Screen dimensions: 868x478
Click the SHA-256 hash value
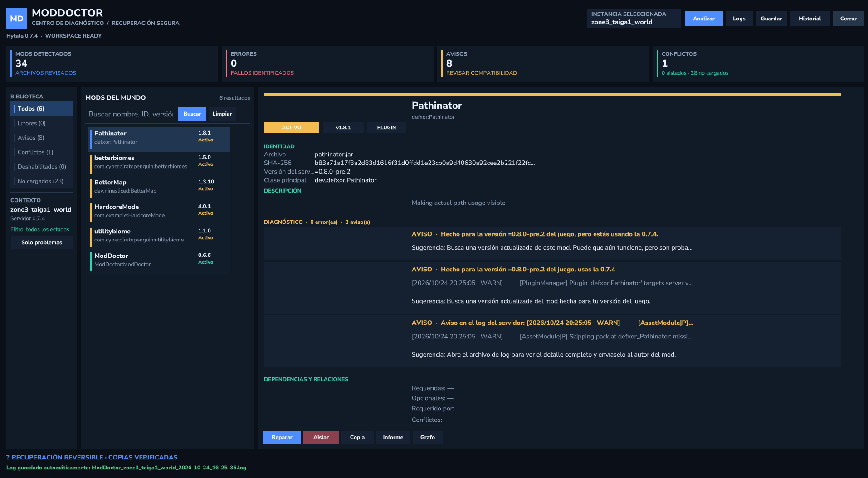tap(425, 163)
